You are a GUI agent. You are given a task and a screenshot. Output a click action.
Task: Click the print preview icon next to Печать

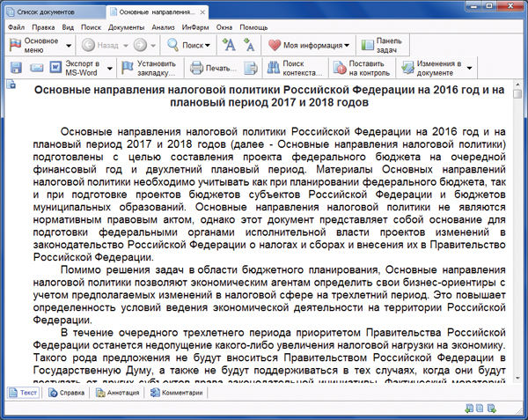[251, 68]
